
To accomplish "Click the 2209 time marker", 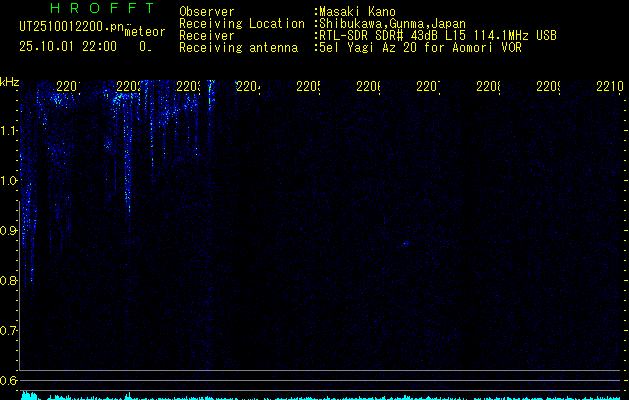I will [x=548, y=86].
